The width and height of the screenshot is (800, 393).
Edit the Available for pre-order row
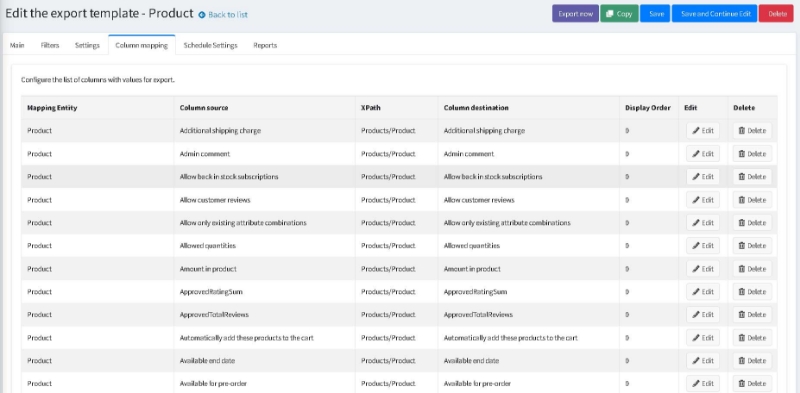[x=703, y=384]
